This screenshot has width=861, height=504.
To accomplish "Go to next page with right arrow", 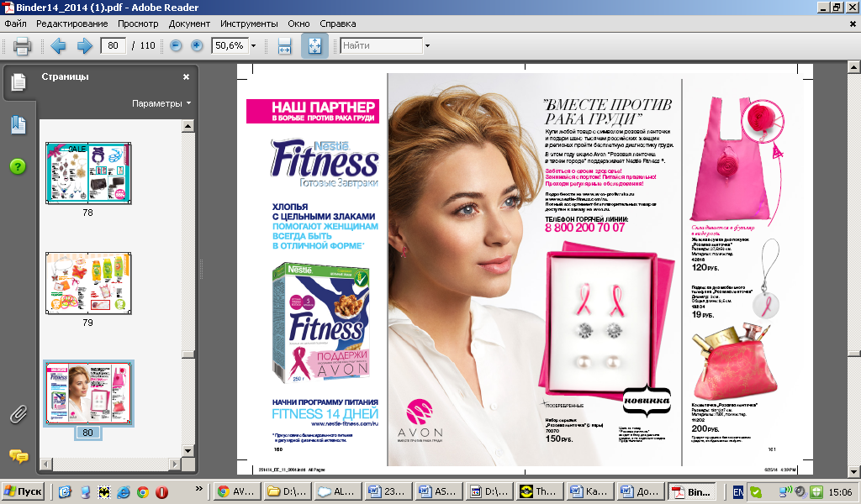I will point(84,45).
